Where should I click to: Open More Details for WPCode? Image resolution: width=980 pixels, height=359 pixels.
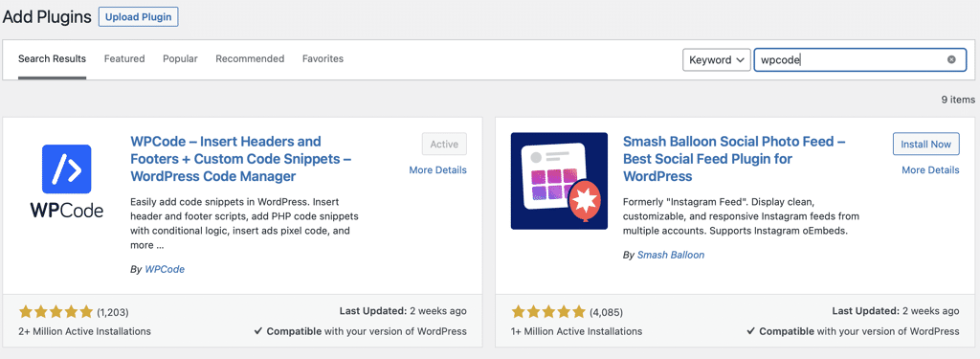(x=437, y=170)
